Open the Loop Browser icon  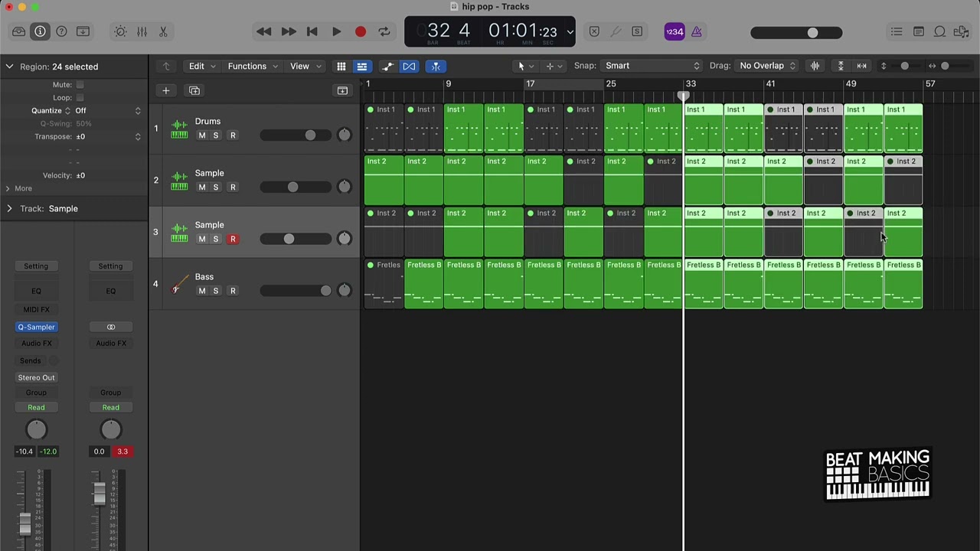[939, 31]
